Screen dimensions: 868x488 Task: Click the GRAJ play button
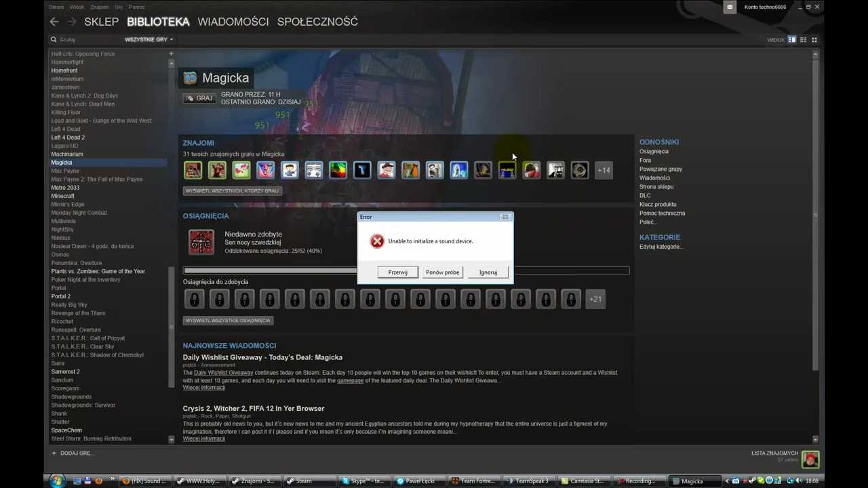click(x=200, y=98)
